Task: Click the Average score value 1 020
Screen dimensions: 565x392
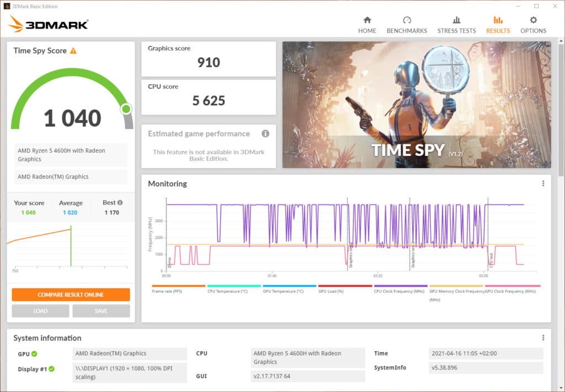Action: pyautogui.click(x=70, y=212)
